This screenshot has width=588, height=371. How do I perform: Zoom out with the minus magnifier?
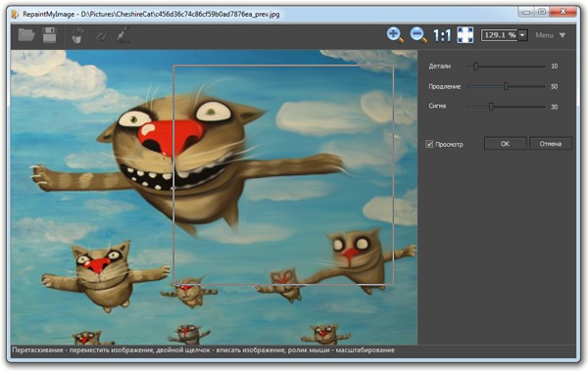tap(418, 35)
